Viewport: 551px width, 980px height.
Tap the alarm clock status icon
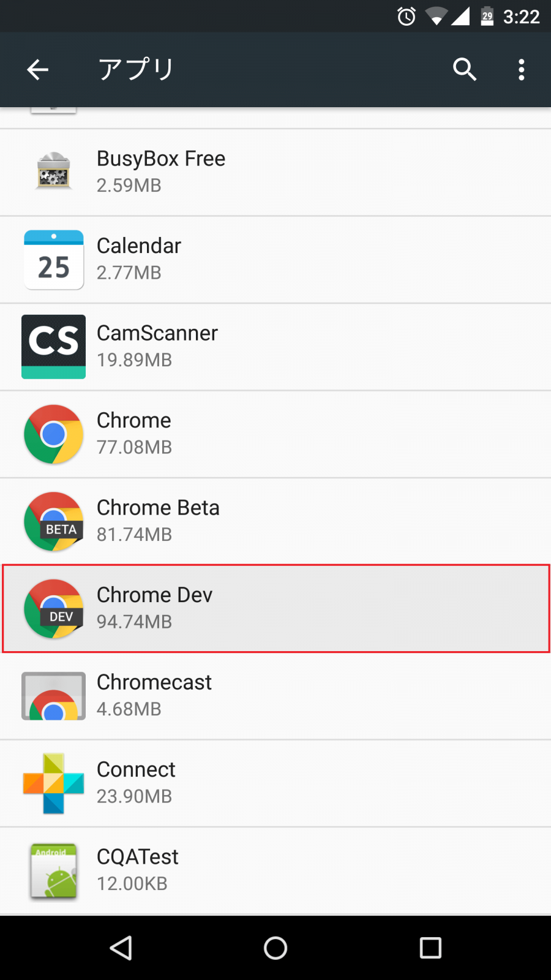(x=407, y=17)
